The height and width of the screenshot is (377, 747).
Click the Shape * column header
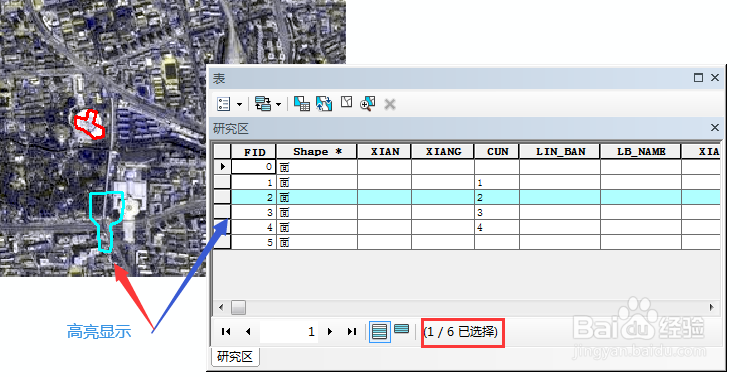pyautogui.click(x=317, y=152)
